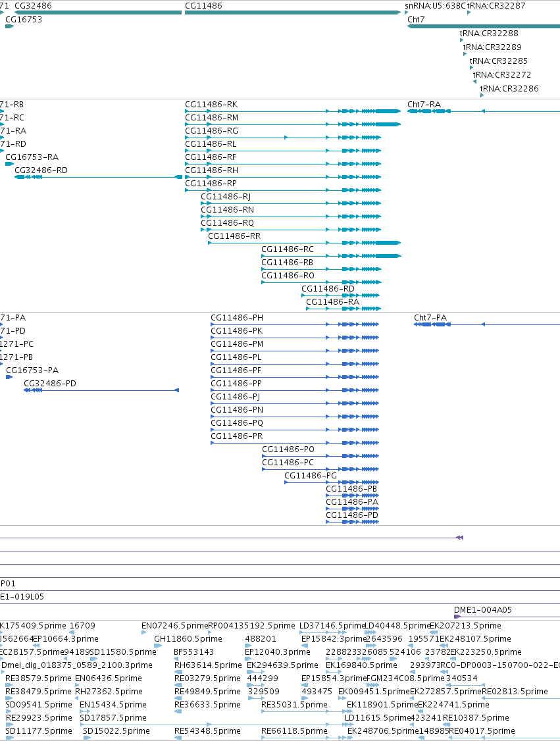Viewport: 560px width, 741px height.
Task: Select the CG32486 gene bar
Action: (x=98, y=13)
